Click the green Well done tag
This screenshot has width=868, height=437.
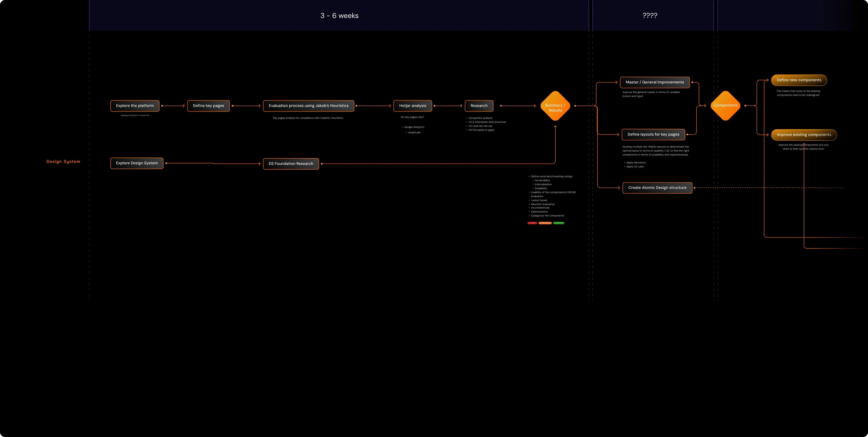(558, 223)
